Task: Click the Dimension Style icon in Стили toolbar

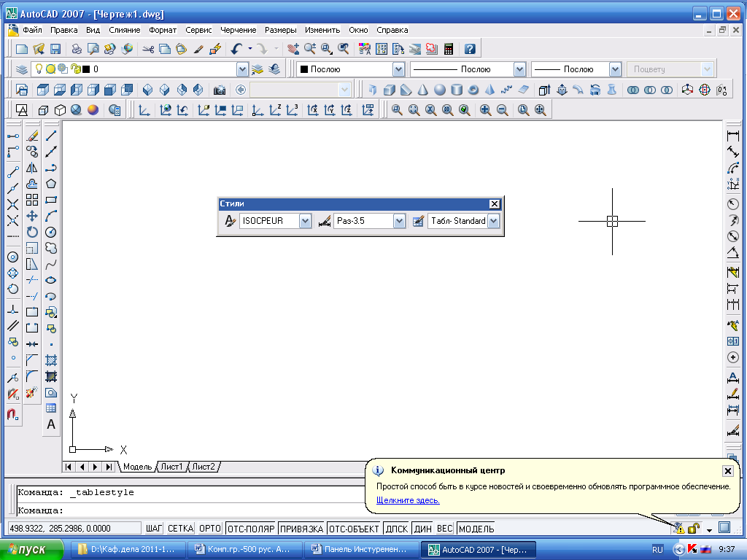Action: coord(325,221)
